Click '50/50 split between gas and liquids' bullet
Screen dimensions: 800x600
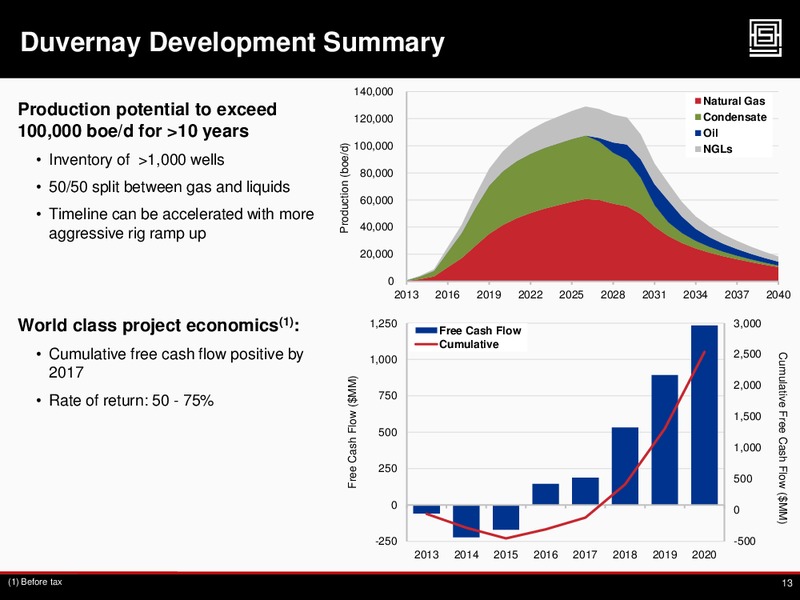click(x=169, y=187)
